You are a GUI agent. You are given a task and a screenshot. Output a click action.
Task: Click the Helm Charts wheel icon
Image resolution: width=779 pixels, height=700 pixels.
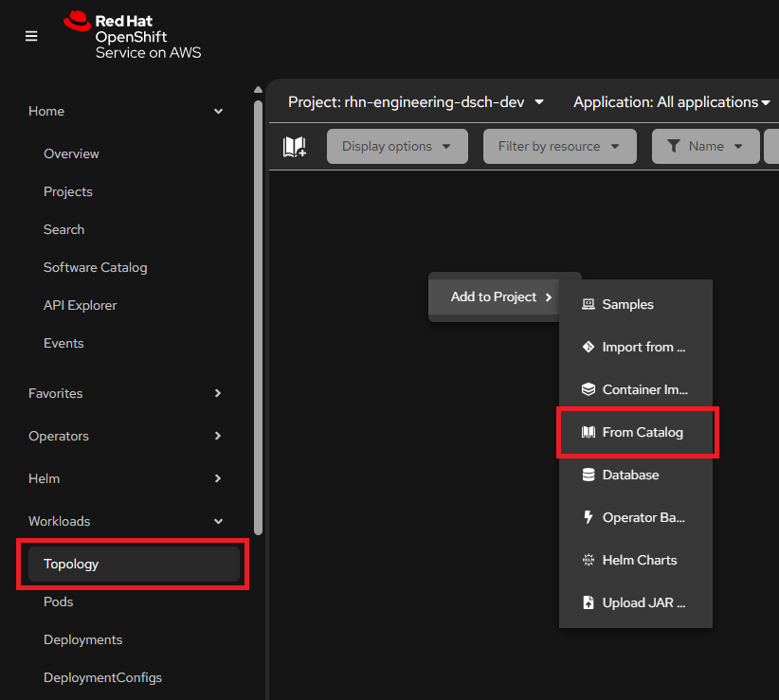588,560
